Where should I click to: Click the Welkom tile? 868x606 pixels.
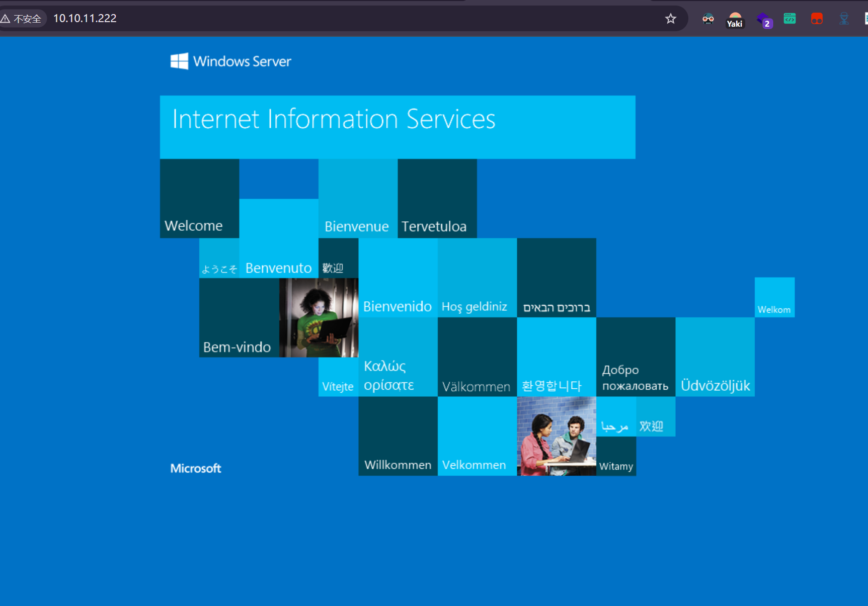[774, 297]
